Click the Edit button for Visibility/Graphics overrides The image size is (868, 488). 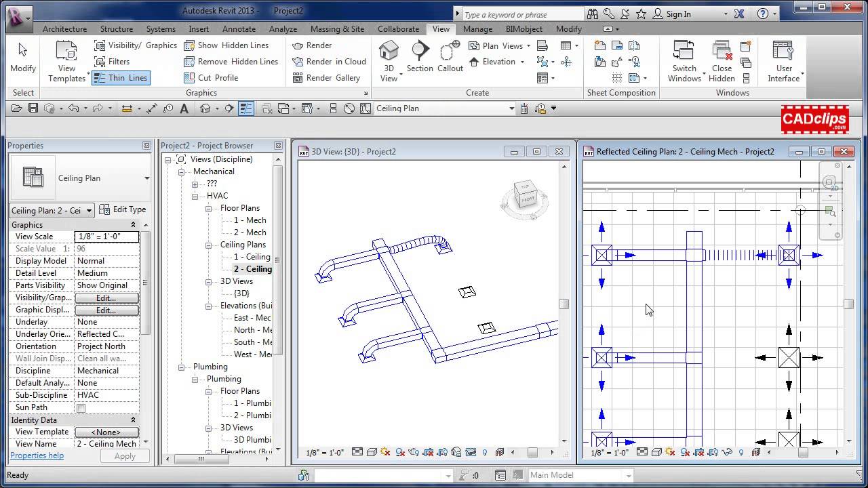coord(106,298)
